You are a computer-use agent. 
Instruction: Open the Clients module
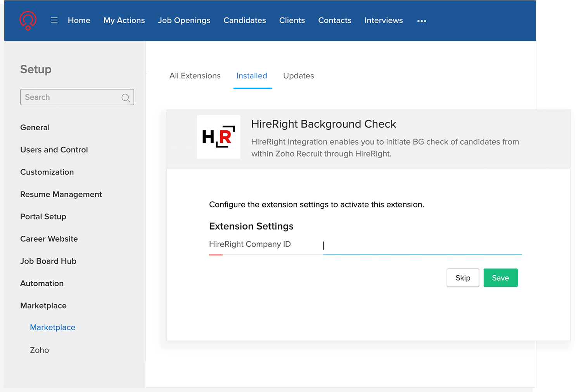tap(292, 20)
